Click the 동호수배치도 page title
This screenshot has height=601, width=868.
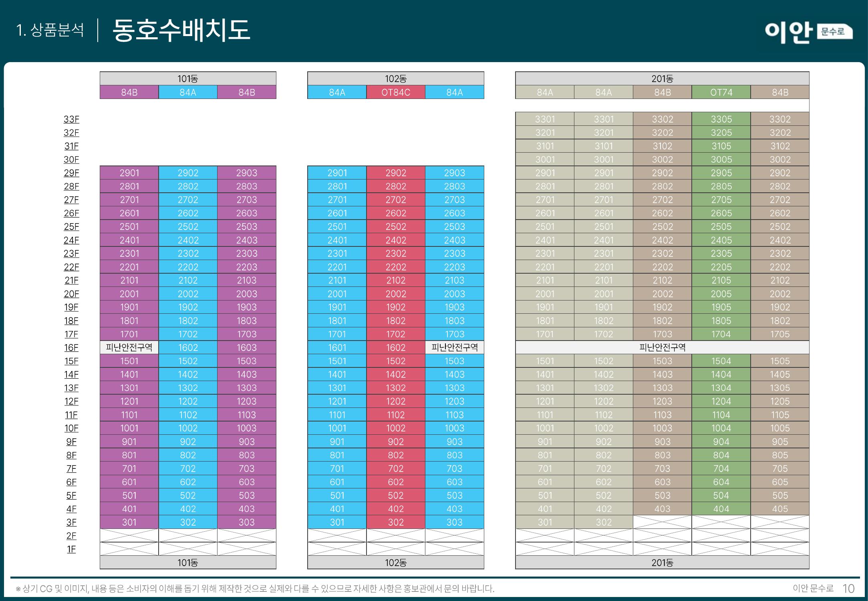pos(181,30)
